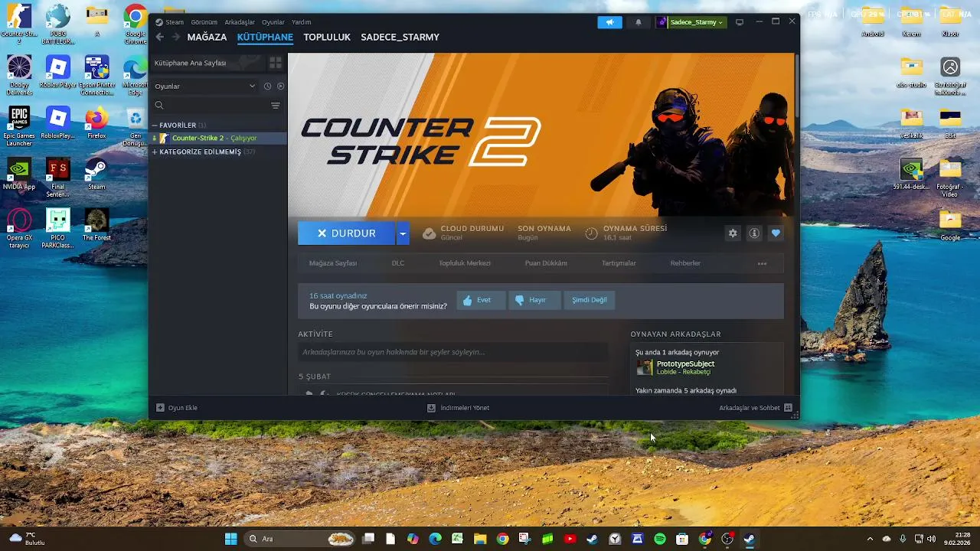The height and width of the screenshot is (551, 980).
Task: Open Opera GX desktop shortcut
Action: coord(19,229)
